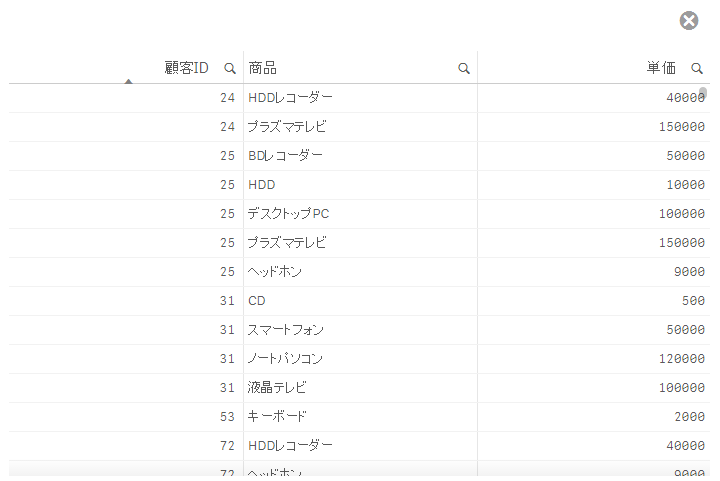Select the スマートフォン product cell
The image size is (720, 481).
(360, 330)
